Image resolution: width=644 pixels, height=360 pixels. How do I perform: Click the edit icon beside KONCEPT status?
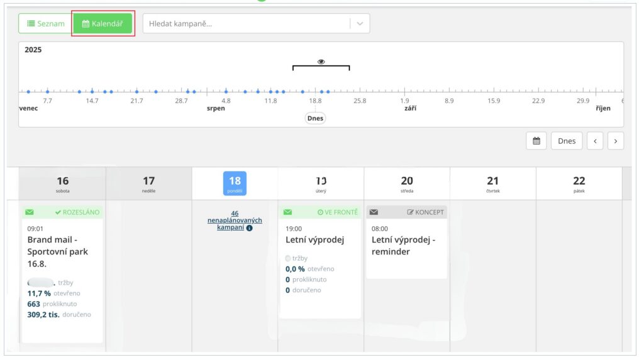tap(411, 212)
